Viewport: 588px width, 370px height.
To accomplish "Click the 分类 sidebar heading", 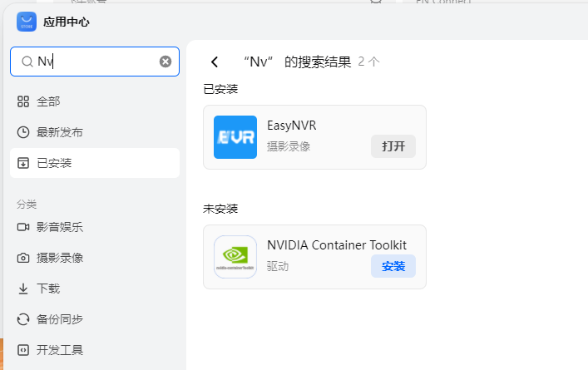I will point(27,205).
